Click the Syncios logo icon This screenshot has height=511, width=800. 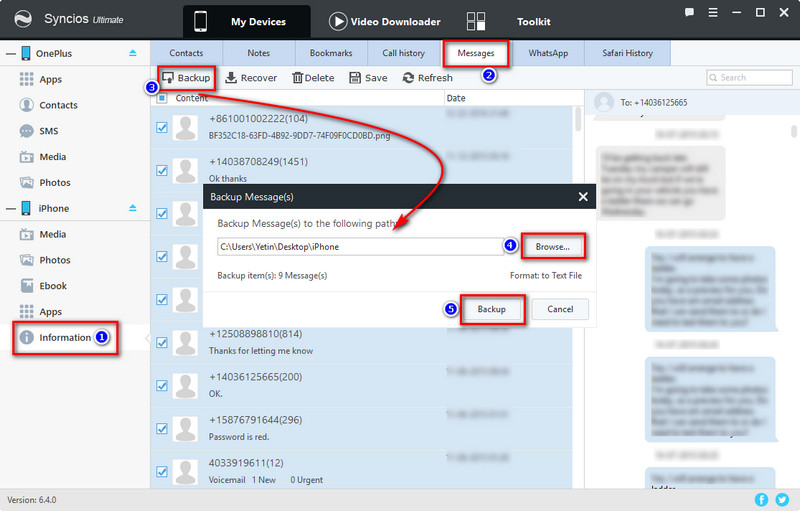(22, 19)
